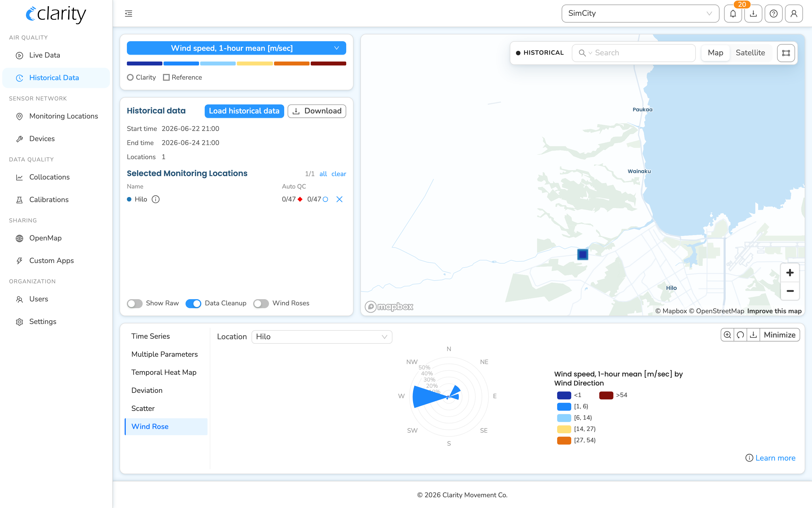Click the clear locations link

coord(339,174)
